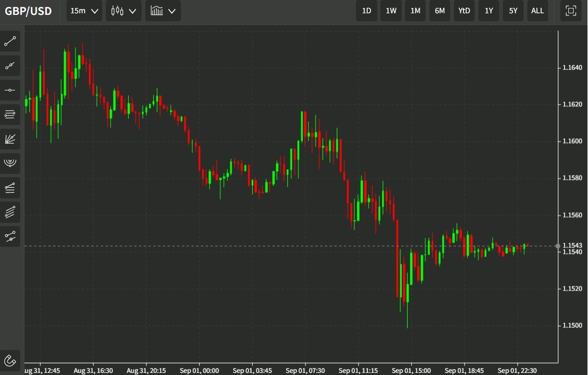This screenshot has width=588, height=375.
Task: Set chart range to 5Y
Action: (513, 11)
